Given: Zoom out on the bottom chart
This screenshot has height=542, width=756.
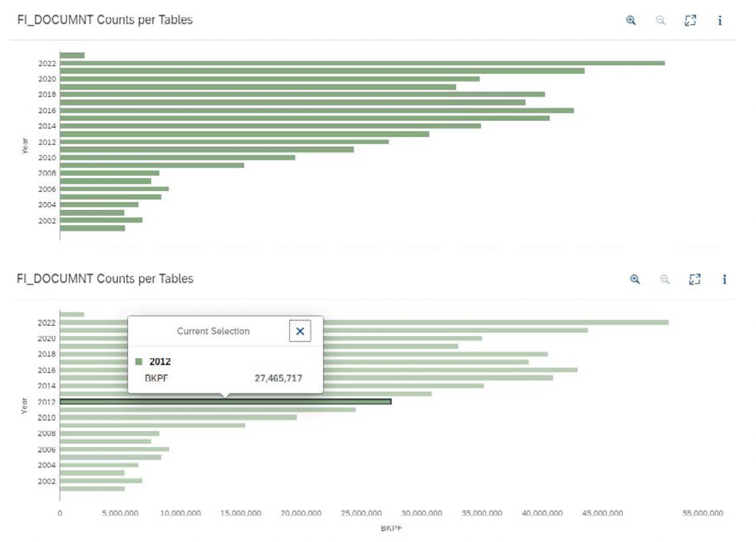Looking at the screenshot, I should (664, 279).
